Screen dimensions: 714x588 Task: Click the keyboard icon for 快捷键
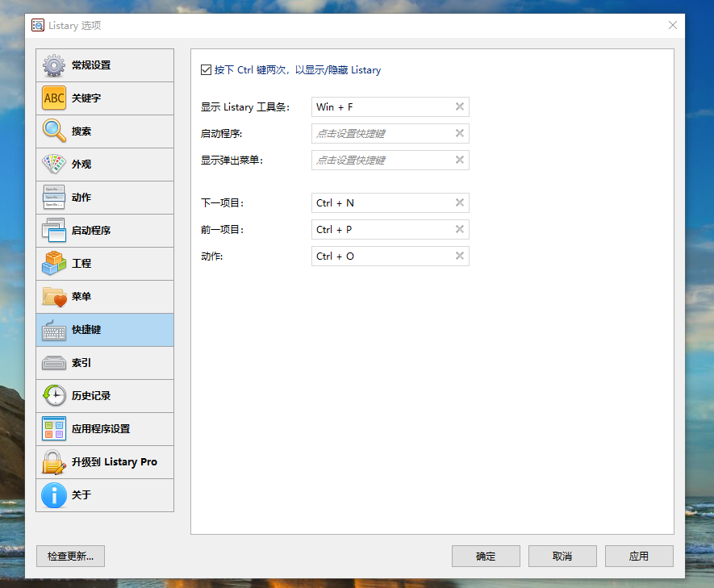(x=54, y=330)
